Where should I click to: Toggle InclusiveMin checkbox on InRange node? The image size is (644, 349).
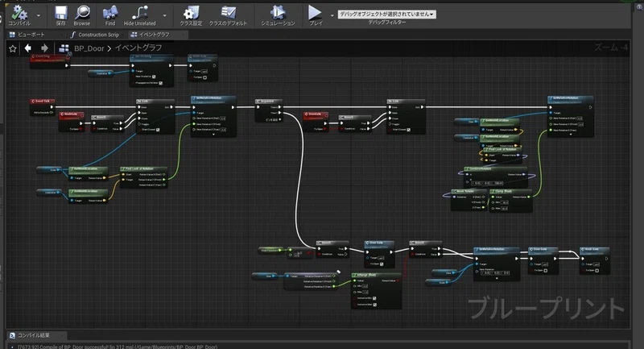pos(374,298)
